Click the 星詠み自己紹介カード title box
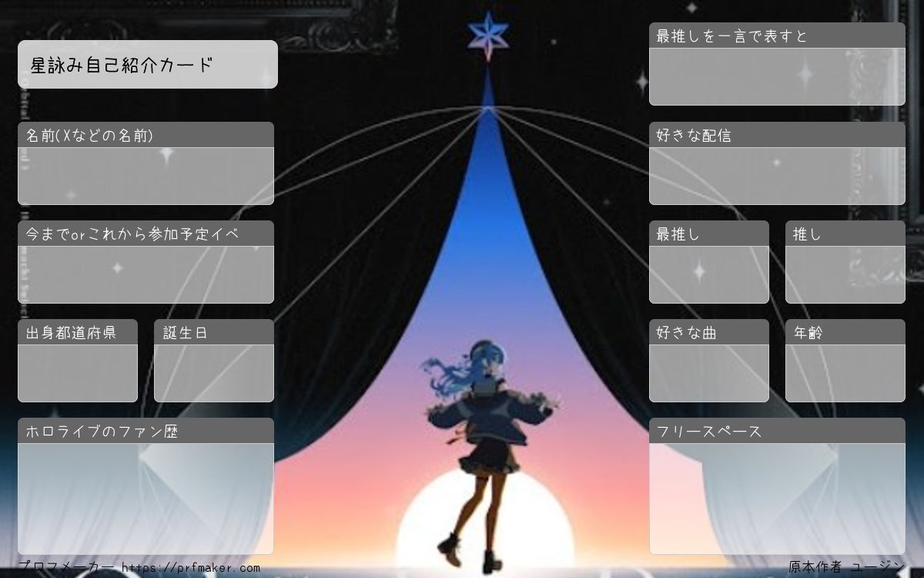This screenshot has height=578, width=924. (148, 64)
